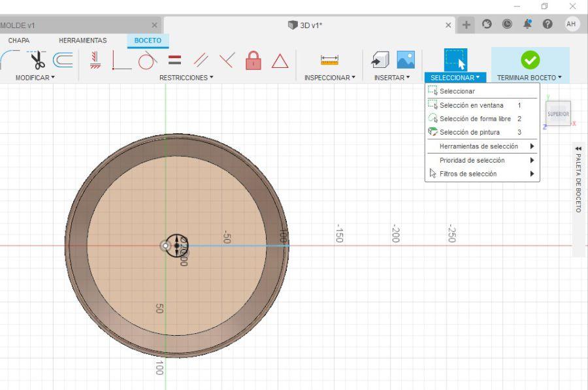Viewport: 588px width, 390px height.
Task: Select the blue horizontal sketch line
Action: click(238, 246)
